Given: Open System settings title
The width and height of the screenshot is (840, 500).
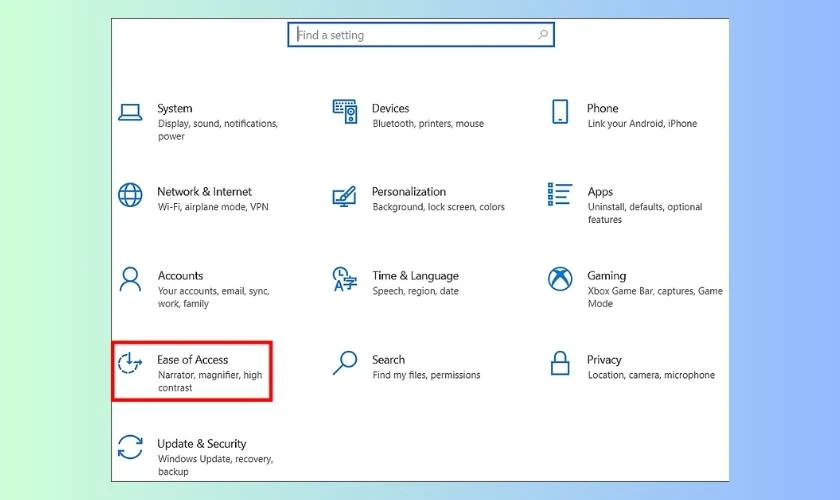Looking at the screenshot, I should (175, 108).
